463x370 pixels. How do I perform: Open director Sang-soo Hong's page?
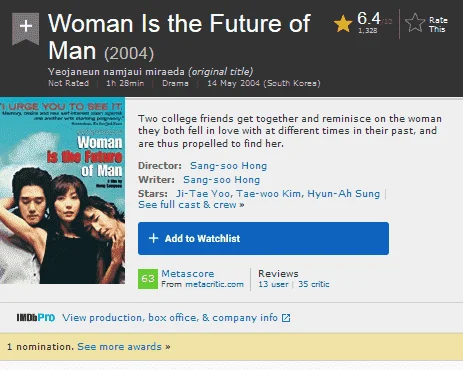pyautogui.click(x=228, y=166)
